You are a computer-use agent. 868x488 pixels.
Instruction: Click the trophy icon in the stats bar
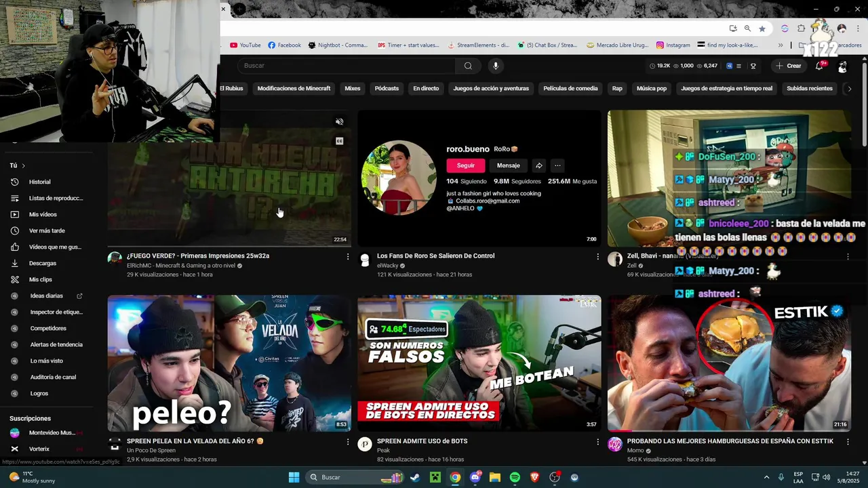(753, 66)
